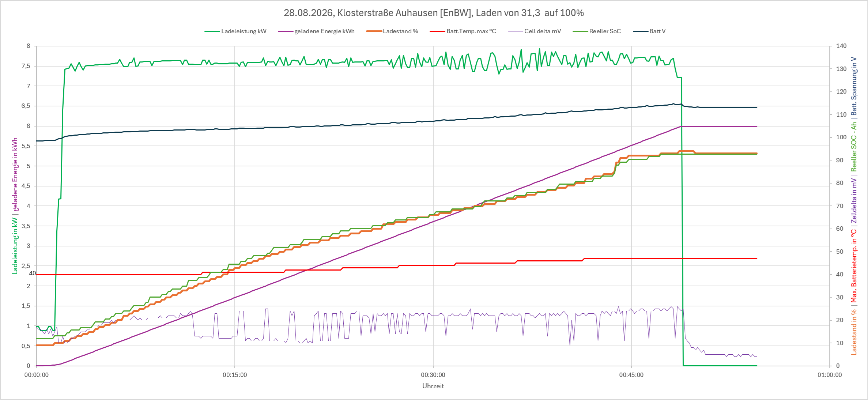Select the chart title about Klosterstraße Auhausen
This screenshot has height=400, width=868.
point(434,13)
